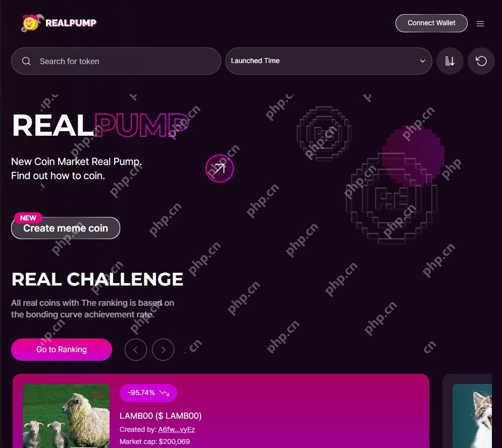Click the Connect Wallet button

click(431, 23)
